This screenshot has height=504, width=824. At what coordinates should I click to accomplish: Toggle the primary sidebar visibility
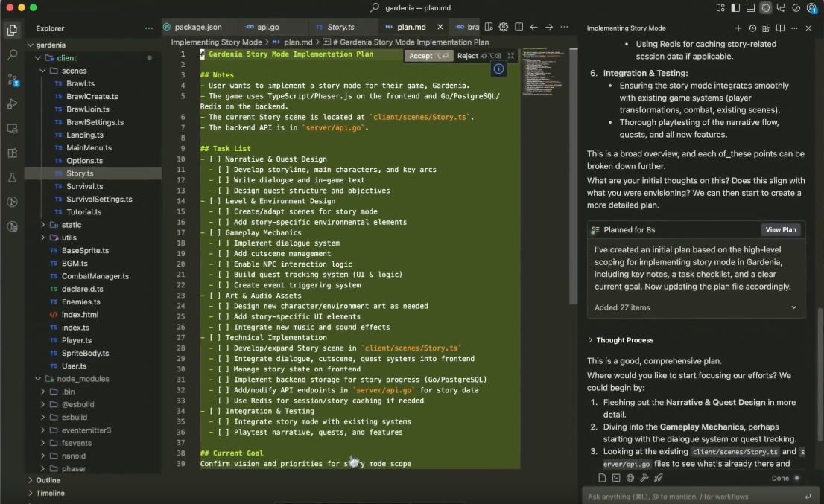[x=735, y=8]
